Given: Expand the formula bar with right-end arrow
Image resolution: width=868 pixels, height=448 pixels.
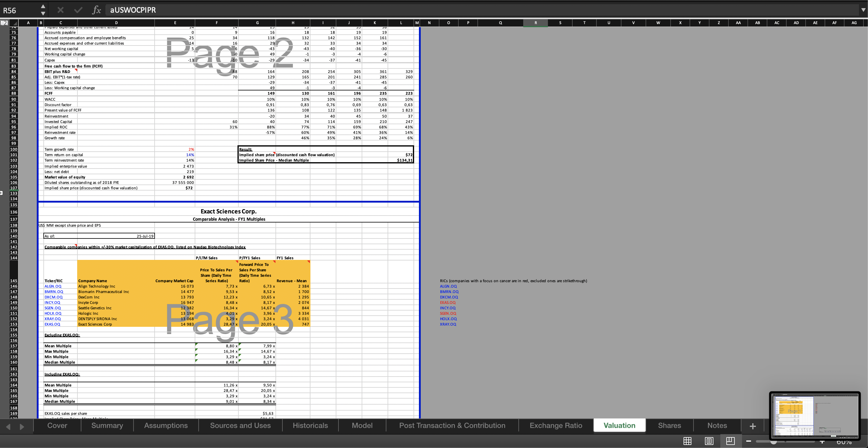Looking at the screenshot, I should [x=863, y=10].
